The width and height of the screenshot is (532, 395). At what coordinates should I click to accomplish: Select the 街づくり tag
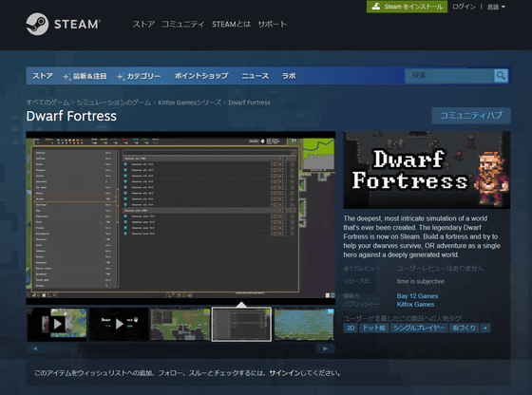click(x=464, y=328)
